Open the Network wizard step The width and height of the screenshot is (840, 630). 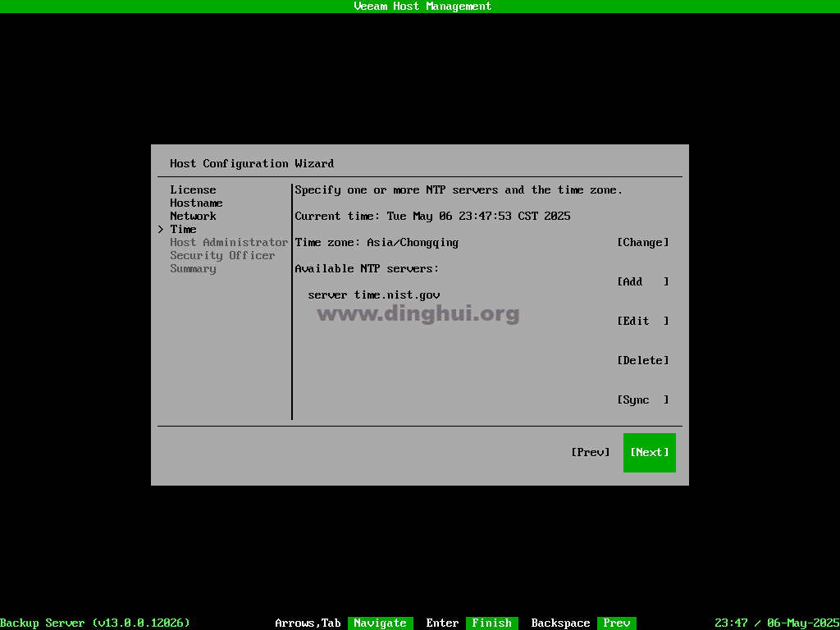click(193, 216)
